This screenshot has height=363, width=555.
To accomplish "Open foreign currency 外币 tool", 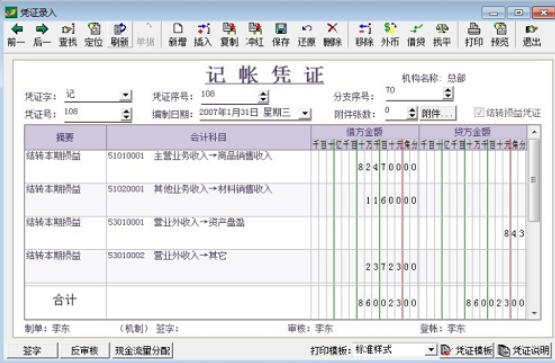I will tap(390, 35).
